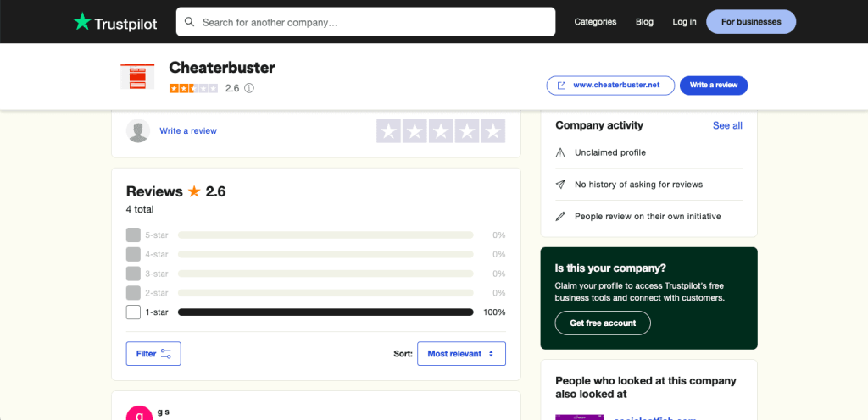
Task: Select the fourth rating star
Action: point(467,131)
